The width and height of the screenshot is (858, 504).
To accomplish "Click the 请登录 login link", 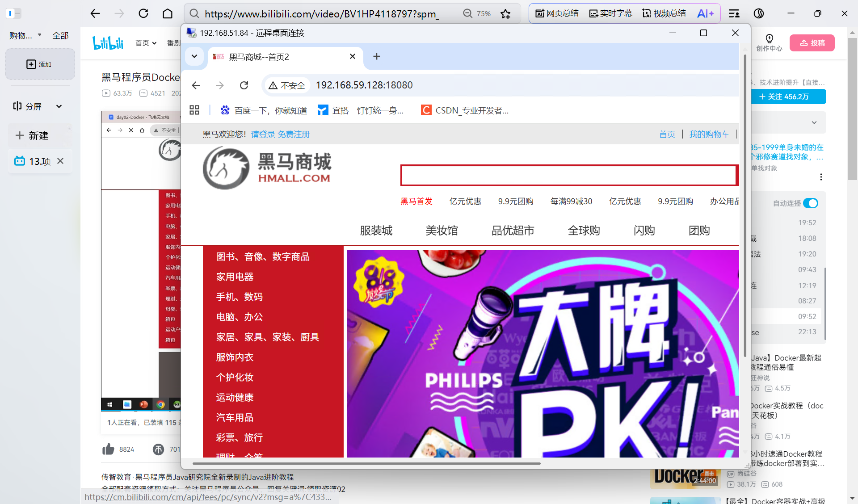I will (263, 134).
